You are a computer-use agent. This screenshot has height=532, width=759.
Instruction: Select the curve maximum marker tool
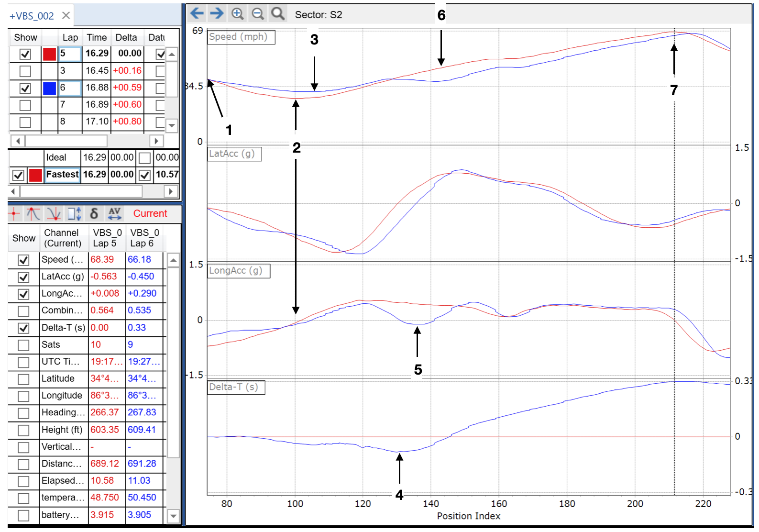click(33, 213)
